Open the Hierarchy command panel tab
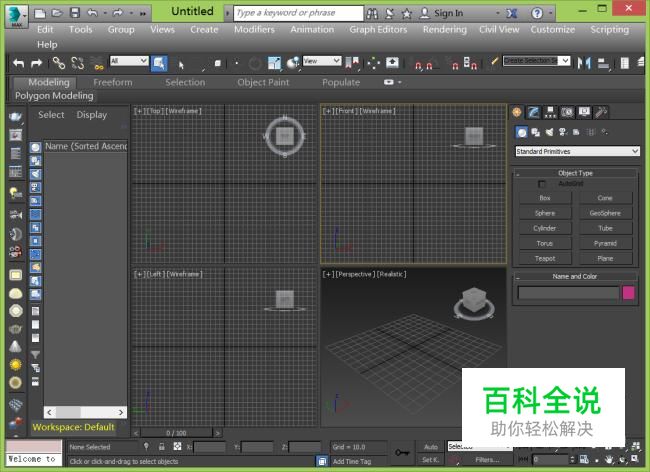Viewport: 650px width, 472px height. point(550,113)
